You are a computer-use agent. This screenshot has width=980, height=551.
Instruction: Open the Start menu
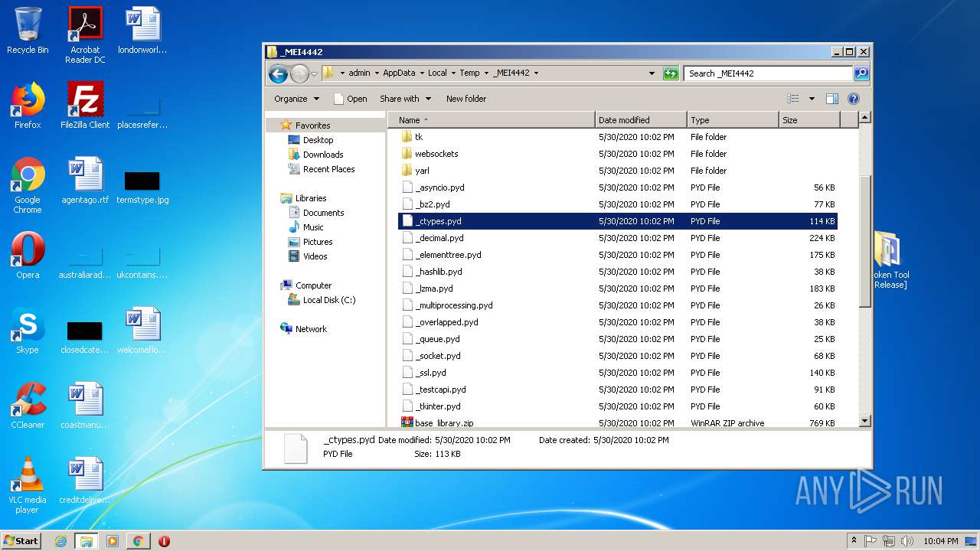click(x=21, y=541)
